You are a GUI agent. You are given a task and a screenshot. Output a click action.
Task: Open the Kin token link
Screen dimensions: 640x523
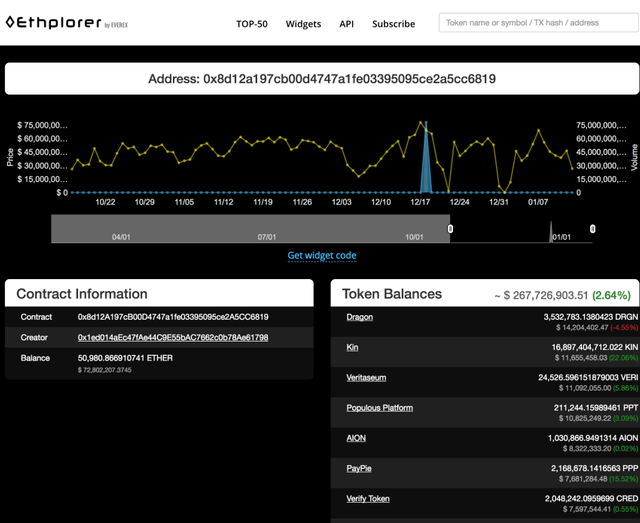[352, 347]
